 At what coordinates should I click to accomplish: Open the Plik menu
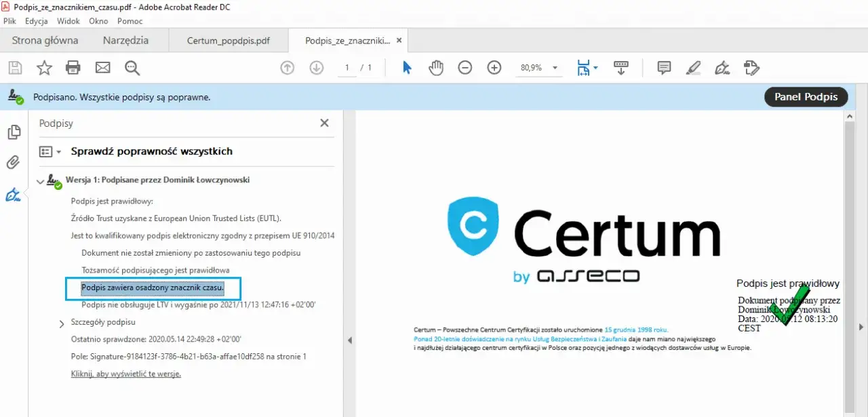(x=9, y=21)
